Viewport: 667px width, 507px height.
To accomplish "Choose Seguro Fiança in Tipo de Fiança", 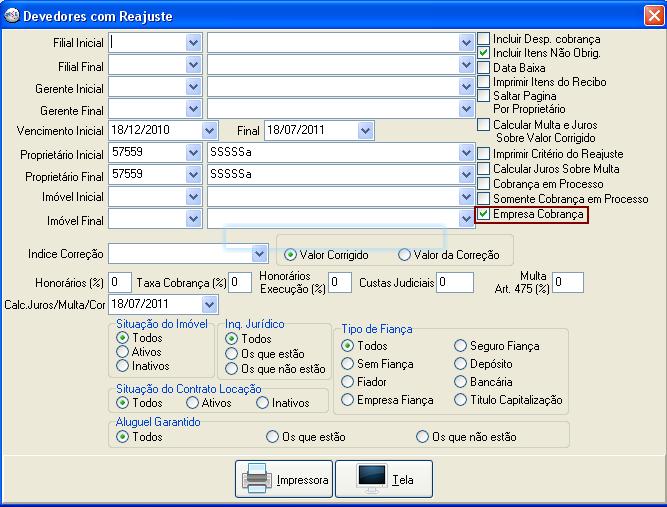I will coord(461,346).
